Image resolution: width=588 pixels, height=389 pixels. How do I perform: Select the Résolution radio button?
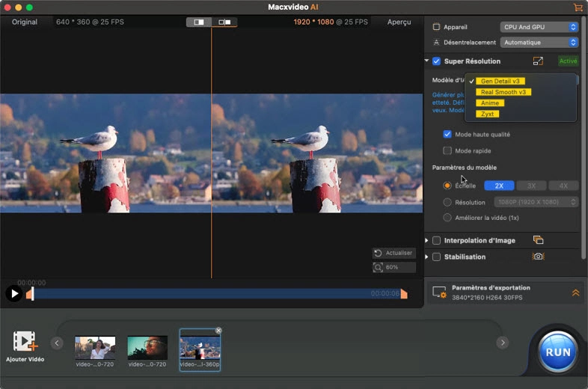[x=447, y=202]
